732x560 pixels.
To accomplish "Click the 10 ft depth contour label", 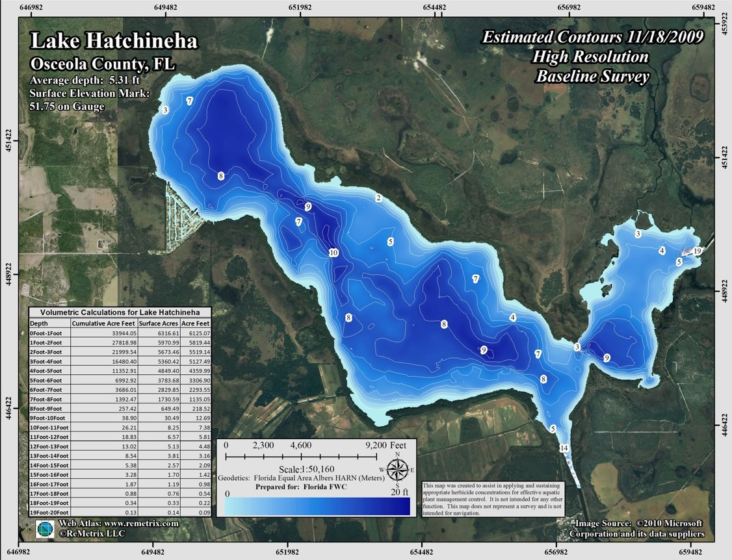I will point(333,253).
